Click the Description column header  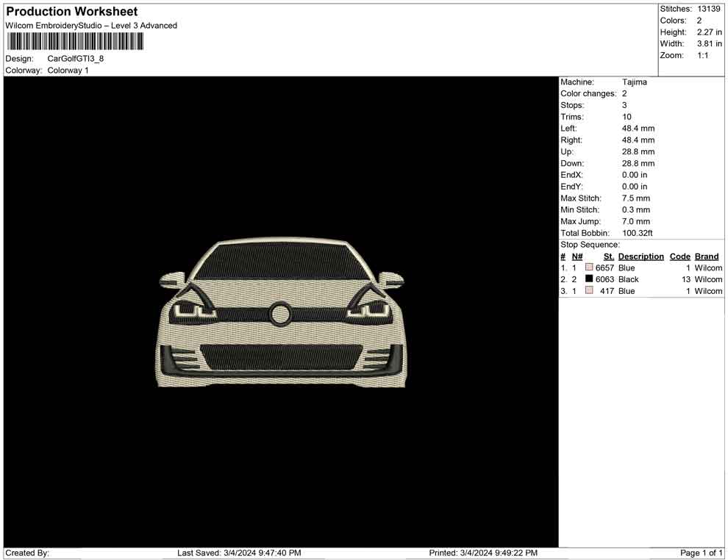[640, 256]
